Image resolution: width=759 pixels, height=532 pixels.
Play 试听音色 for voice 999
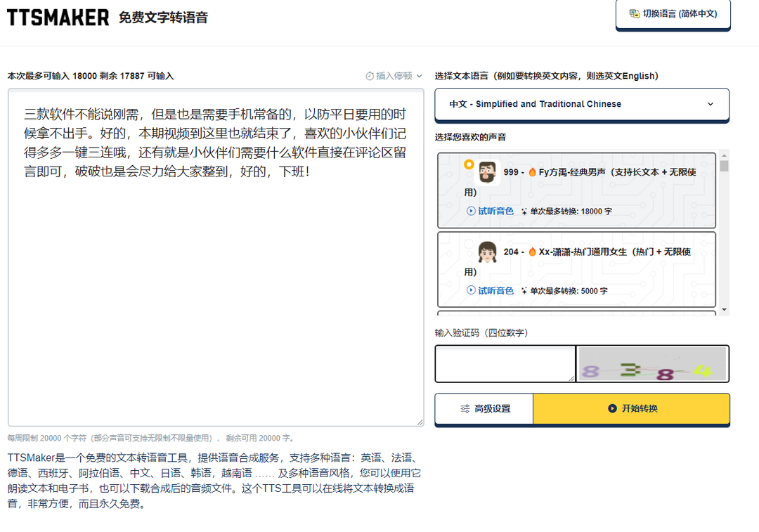[x=490, y=211]
